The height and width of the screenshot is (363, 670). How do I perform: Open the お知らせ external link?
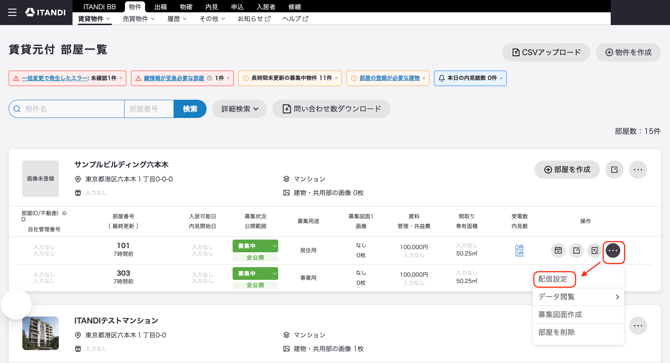click(254, 19)
